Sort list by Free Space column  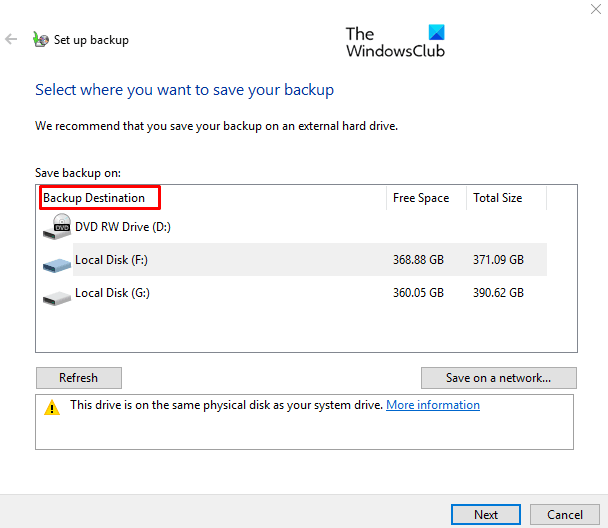421,198
